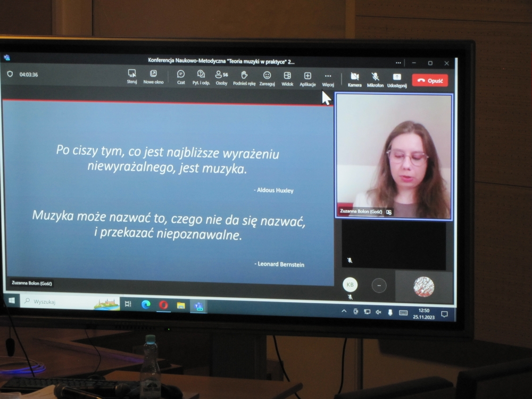Open the Widok layout menu
Screen dimensions: 532x399
tap(287, 78)
